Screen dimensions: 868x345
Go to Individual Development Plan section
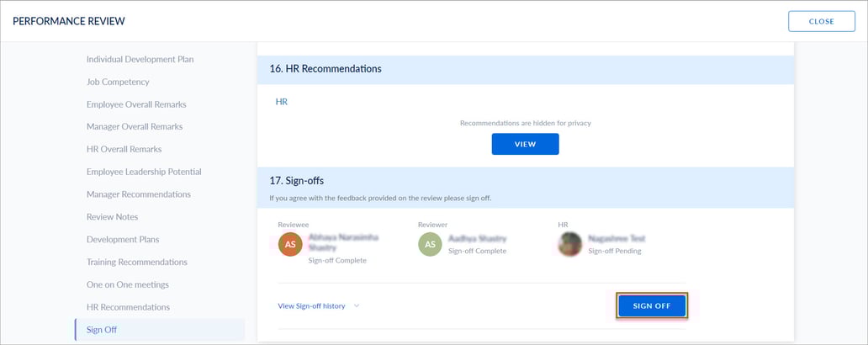140,60
